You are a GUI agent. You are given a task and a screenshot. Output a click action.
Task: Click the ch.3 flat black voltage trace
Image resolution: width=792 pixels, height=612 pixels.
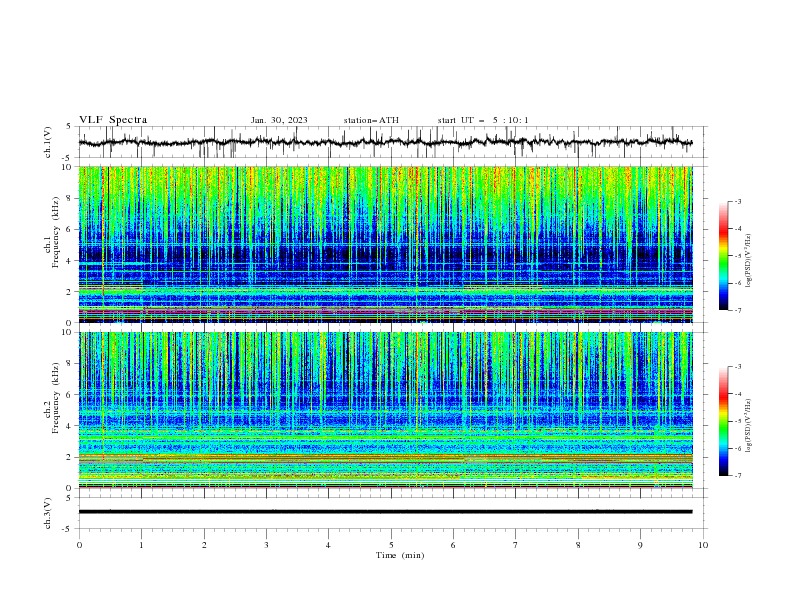click(x=385, y=512)
